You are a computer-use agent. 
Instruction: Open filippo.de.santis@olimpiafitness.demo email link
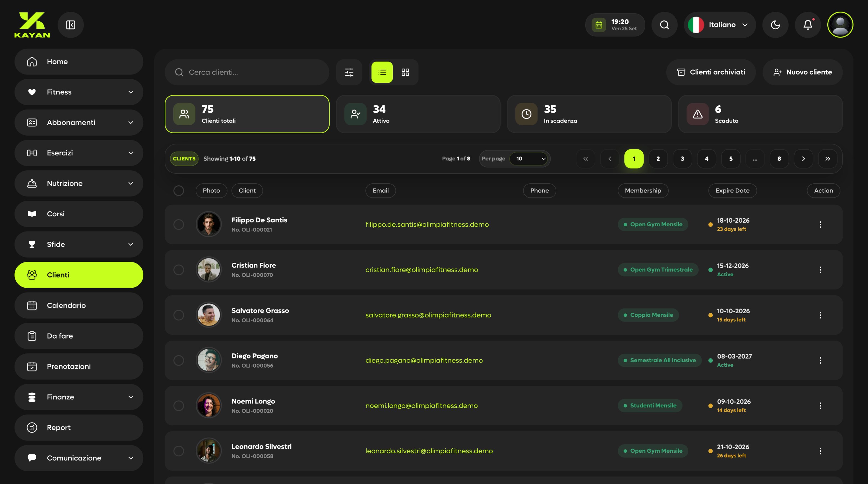427,225
